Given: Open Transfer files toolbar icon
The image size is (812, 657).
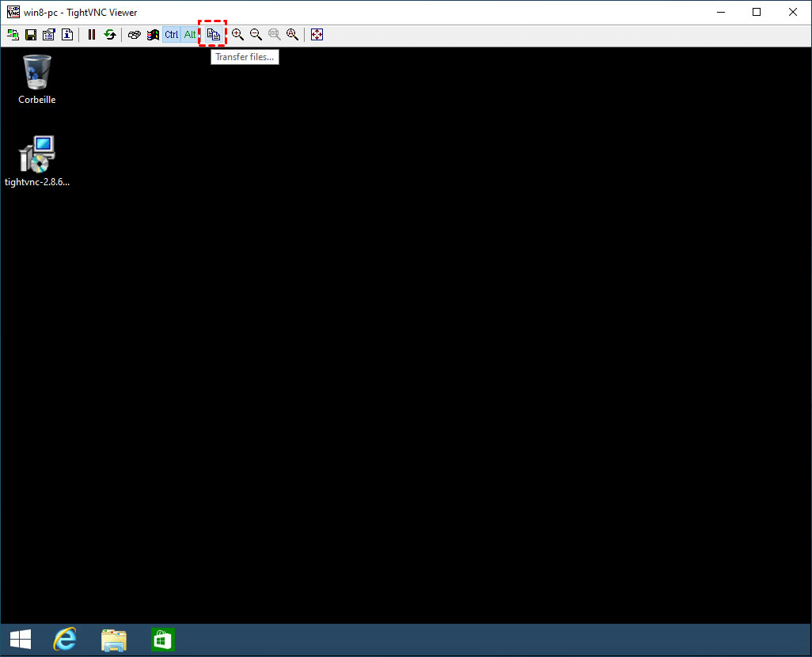Looking at the screenshot, I should pyautogui.click(x=214, y=35).
